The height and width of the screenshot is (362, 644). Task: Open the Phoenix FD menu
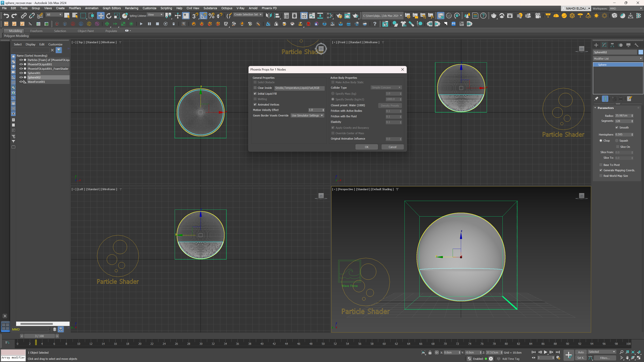coord(269,8)
